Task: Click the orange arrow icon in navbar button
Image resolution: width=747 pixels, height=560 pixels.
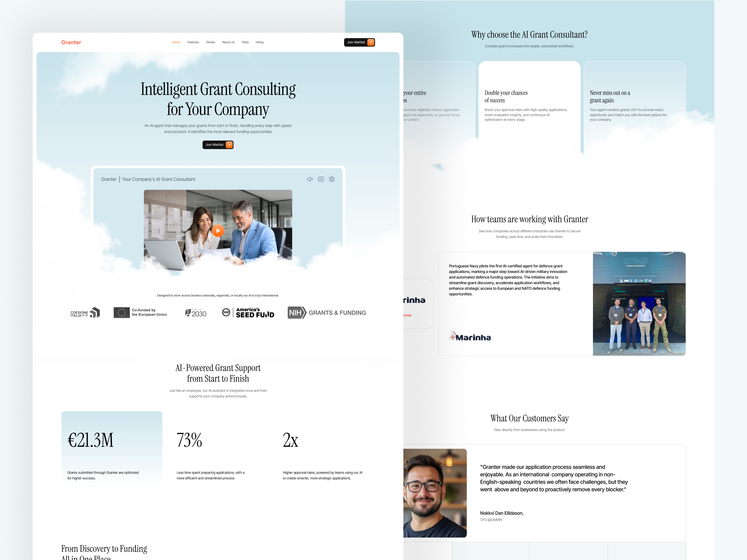Action: 370,42
